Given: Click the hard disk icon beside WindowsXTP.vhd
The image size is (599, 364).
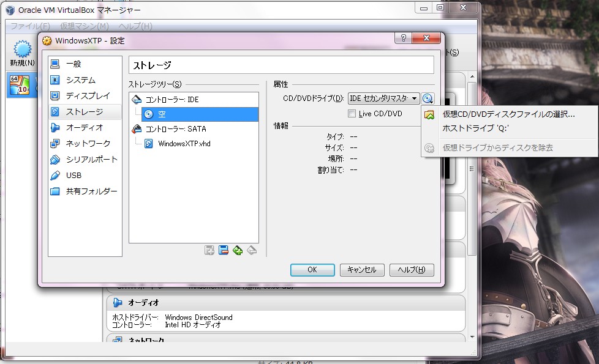Looking at the screenshot, I should (149, 144).
